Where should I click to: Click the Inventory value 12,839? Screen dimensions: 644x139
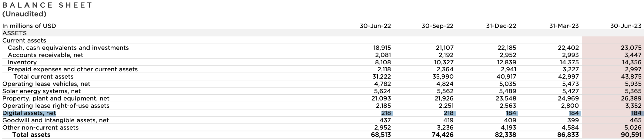pos(506,62)
